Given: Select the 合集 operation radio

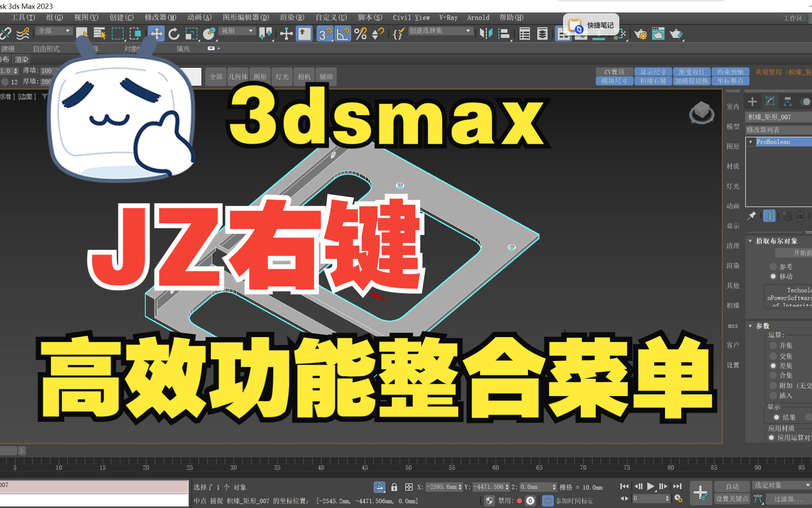Looking at the screenshot, I should click(x=773, y=375).
